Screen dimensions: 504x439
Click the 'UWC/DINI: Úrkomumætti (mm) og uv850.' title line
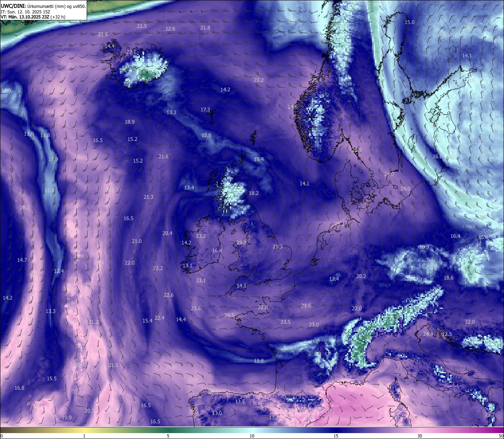(x=43, y=6)
